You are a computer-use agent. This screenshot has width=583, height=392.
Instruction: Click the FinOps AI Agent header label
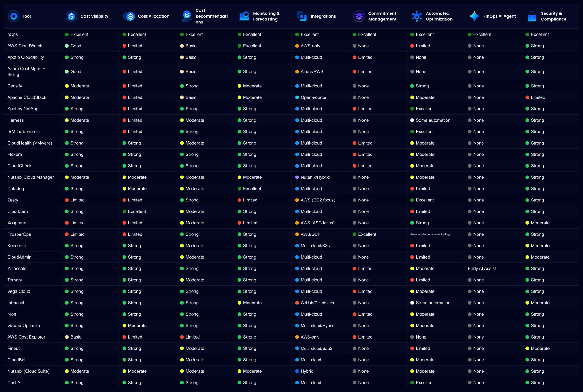(x=499, y=16)
